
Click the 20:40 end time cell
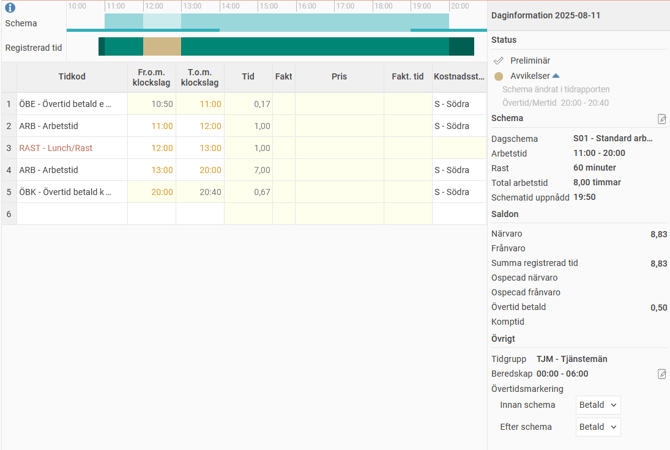(200, 192)
